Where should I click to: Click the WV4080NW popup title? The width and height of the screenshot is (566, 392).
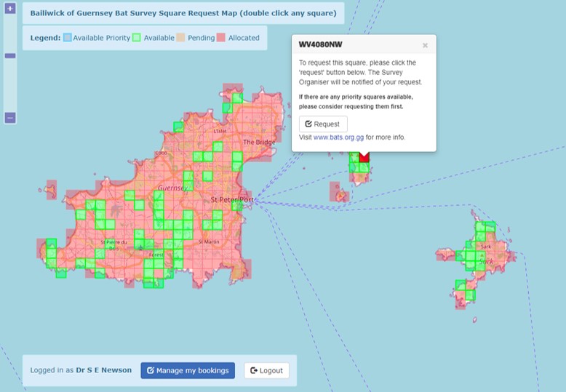tap(320, 44)
